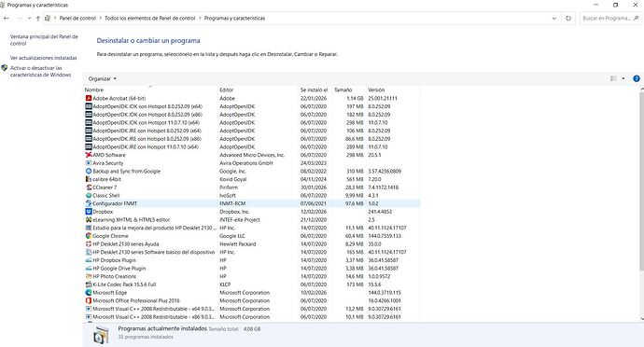Go back with the back arrow
Screen dimensions: 644x347
click(x=7, y=18)
